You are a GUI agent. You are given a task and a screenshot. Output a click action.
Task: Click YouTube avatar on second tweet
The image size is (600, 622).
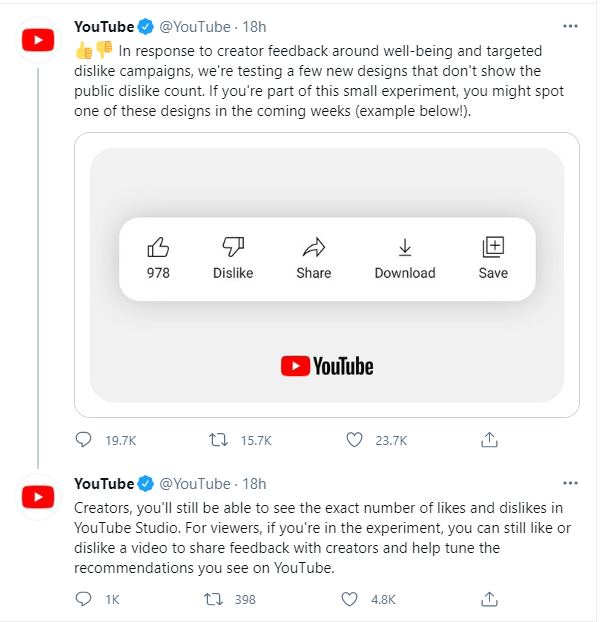coord(38,497)
